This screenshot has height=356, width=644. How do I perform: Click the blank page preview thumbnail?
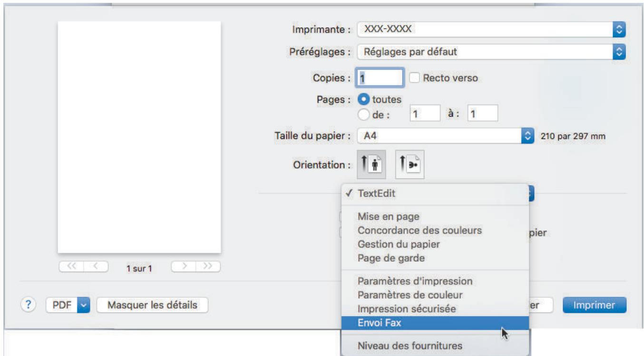click(x=139, y=137)
